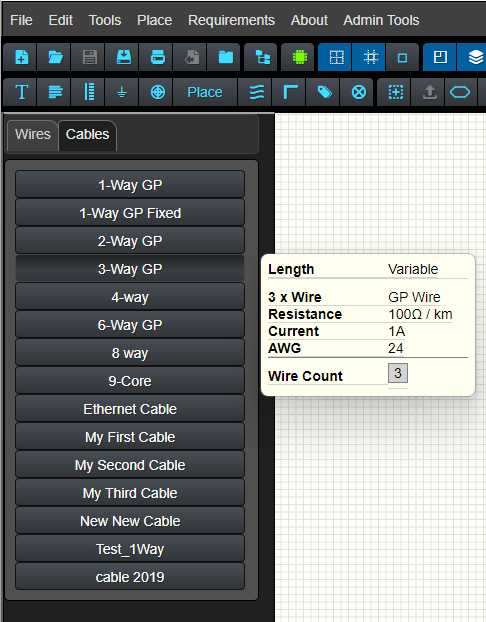
Task: Select the Test_1Way cable
Action: [x=130, y=549]
